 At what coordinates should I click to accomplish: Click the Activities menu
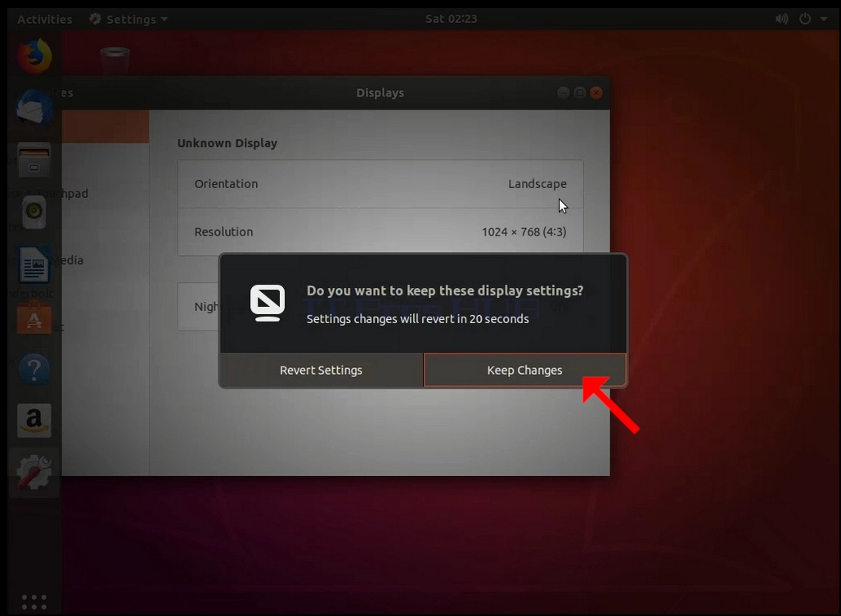[45, 20]
